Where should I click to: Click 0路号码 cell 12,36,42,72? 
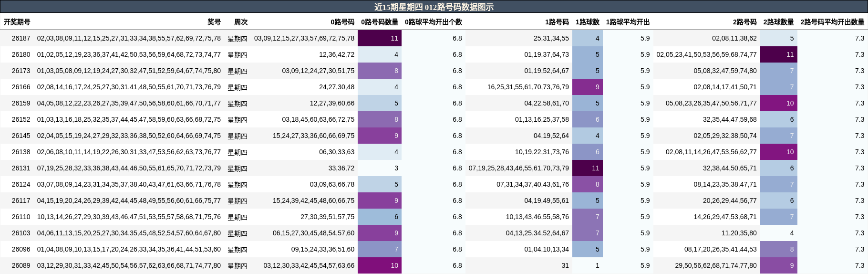point(337,54)
